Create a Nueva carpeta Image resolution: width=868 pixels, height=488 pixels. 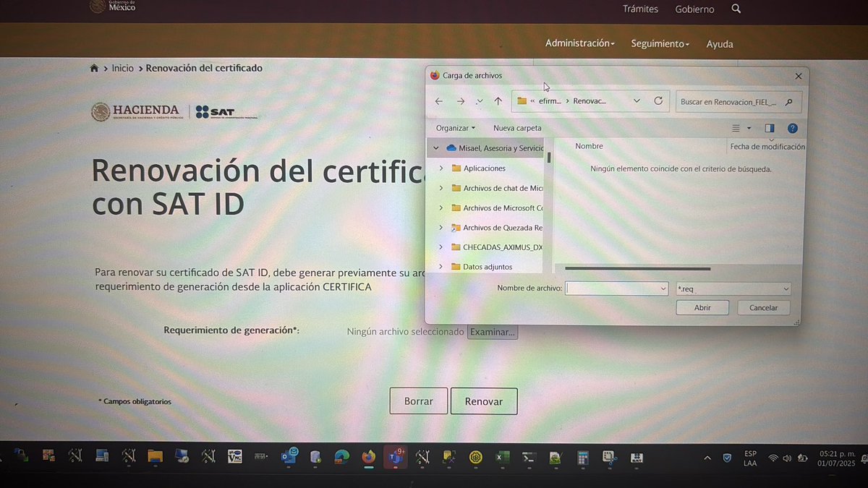click(517, 128)
